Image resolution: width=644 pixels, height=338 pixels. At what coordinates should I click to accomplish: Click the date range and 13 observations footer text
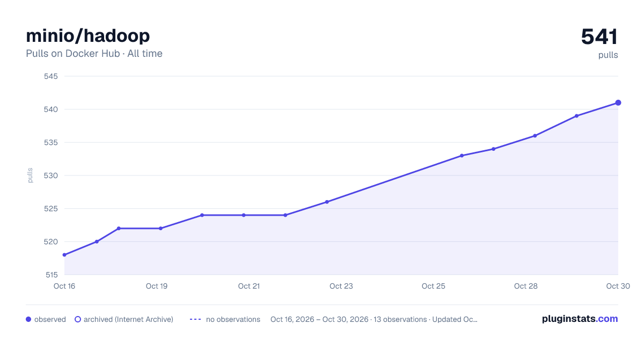(374, 319)
